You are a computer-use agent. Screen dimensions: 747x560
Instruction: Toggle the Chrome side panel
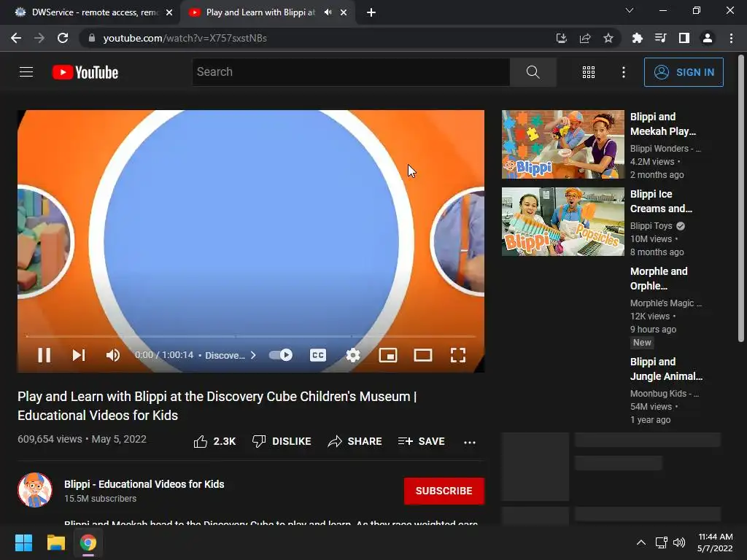click(684, 38)
